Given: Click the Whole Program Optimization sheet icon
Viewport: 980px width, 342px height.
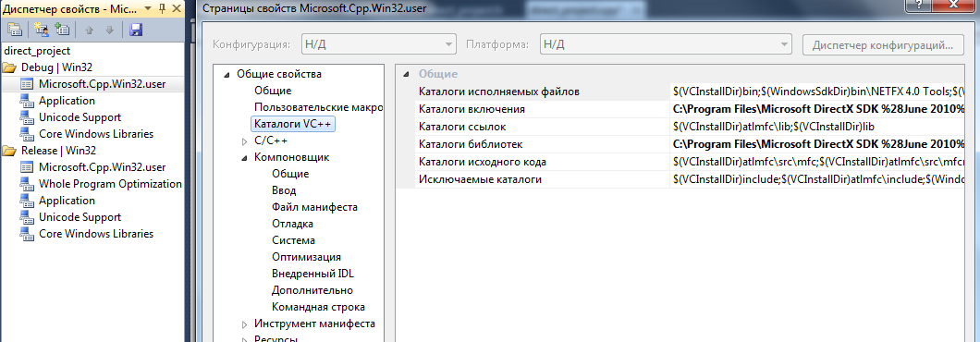Looking at the screenshot, I should click(27, 184).
